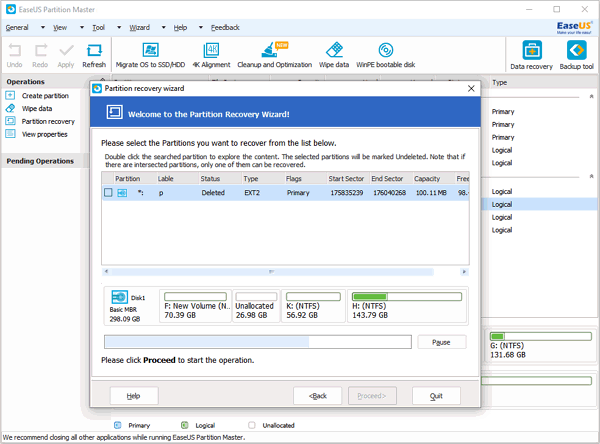Select the Unallocated 26.98 GB block
The image size is (600, 444).
click(256, 306)
